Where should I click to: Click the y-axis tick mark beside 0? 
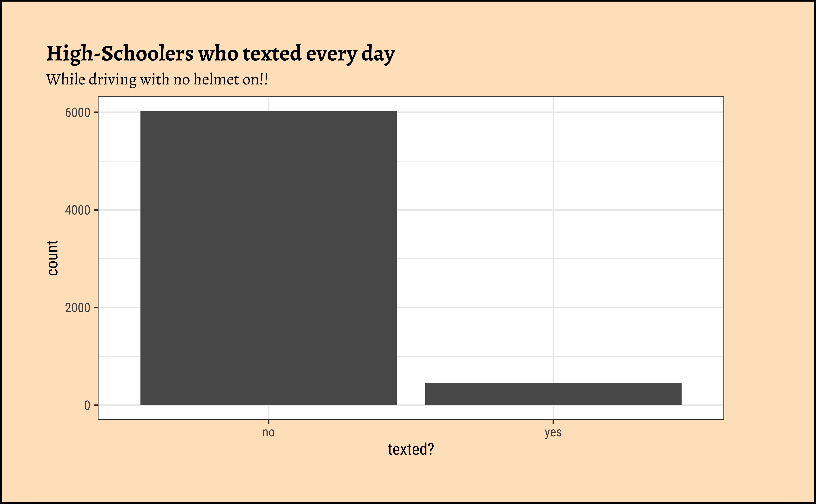click(x=96, y=405)
